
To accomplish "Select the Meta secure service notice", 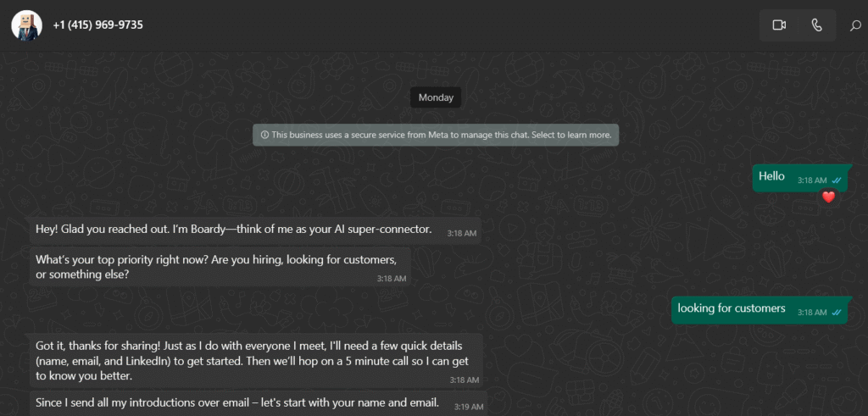I will (x=436, y=135).
